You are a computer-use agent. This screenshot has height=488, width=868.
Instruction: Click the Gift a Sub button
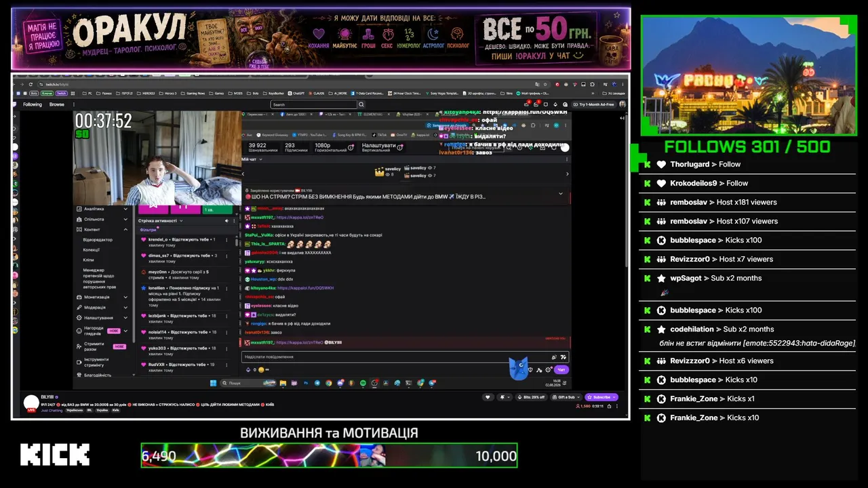pyautogui.click(x=566, y=397)
